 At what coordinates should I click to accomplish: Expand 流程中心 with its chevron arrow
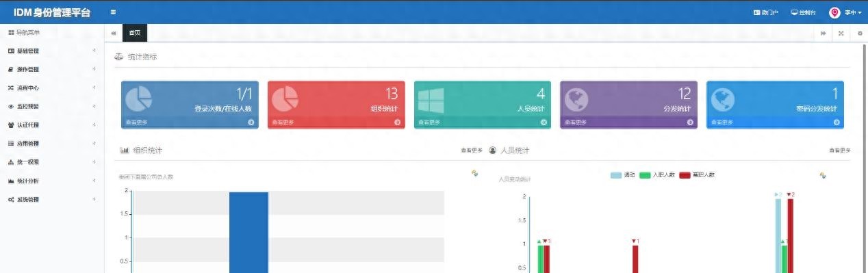tap(94, 88)
